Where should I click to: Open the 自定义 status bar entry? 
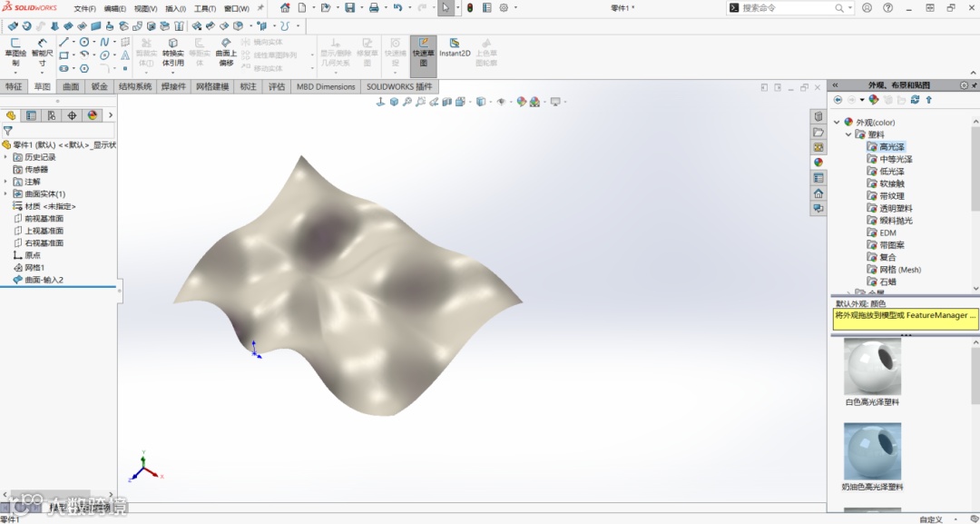coord(931,519)
